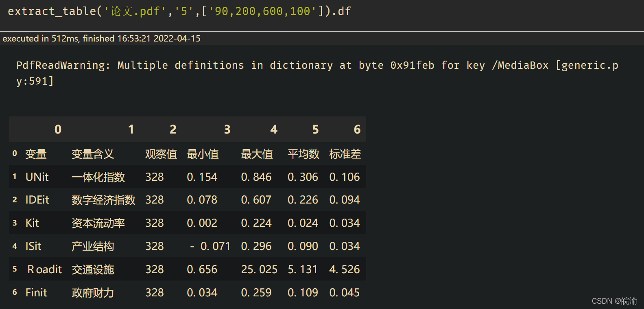Click the 0. 094 value
The image size is (644, 309).
(x=345, y=199)
